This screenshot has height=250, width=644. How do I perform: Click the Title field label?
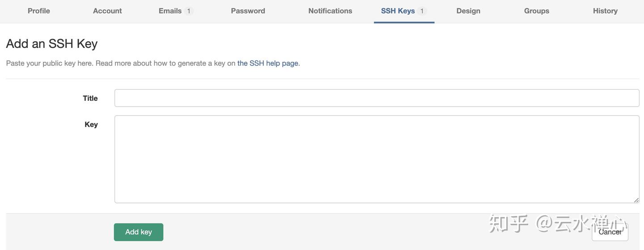(x=90, y=98)
